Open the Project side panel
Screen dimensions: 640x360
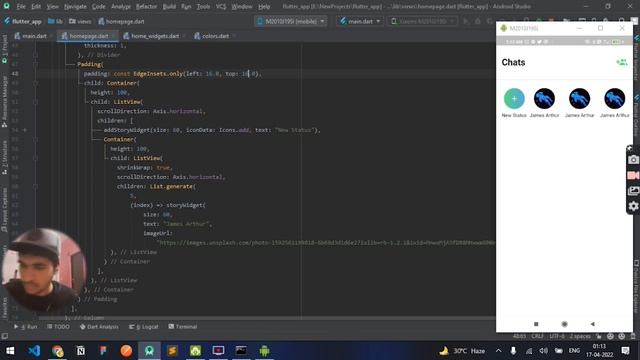(4, 49)
